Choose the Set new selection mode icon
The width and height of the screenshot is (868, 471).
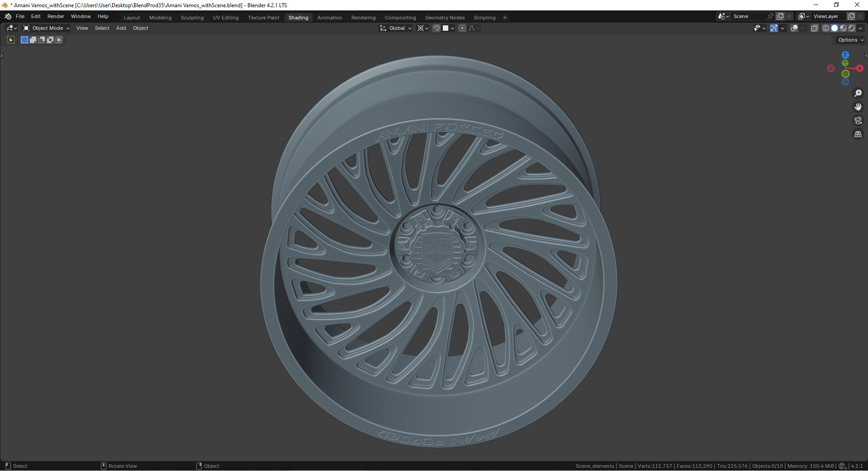pyautogui.click(x=24, y=40)
